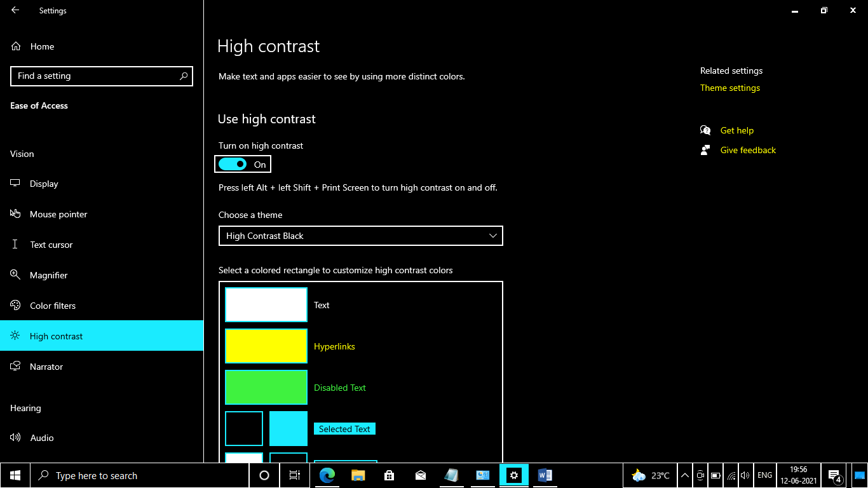Open the clock showing 19:56

pos(799,475)
